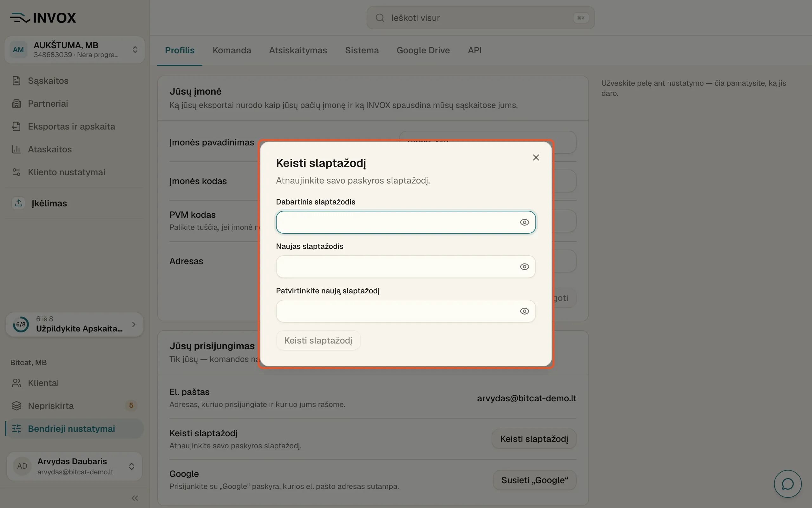Open the Partneriai section
This screenshot has height=508, width=812.
click(75, 104)
